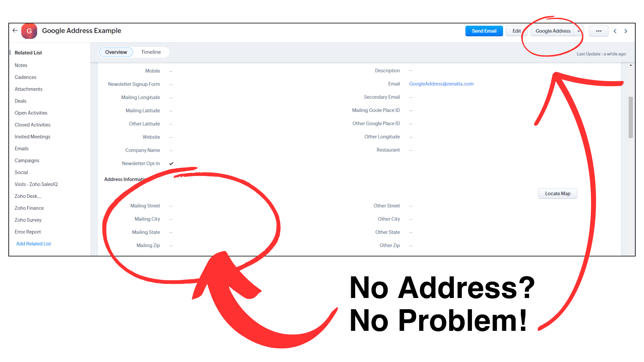Toggle the Newsletter Opt-In checkbox
This screenshot has width=644, height=362.
pos(172,164)
